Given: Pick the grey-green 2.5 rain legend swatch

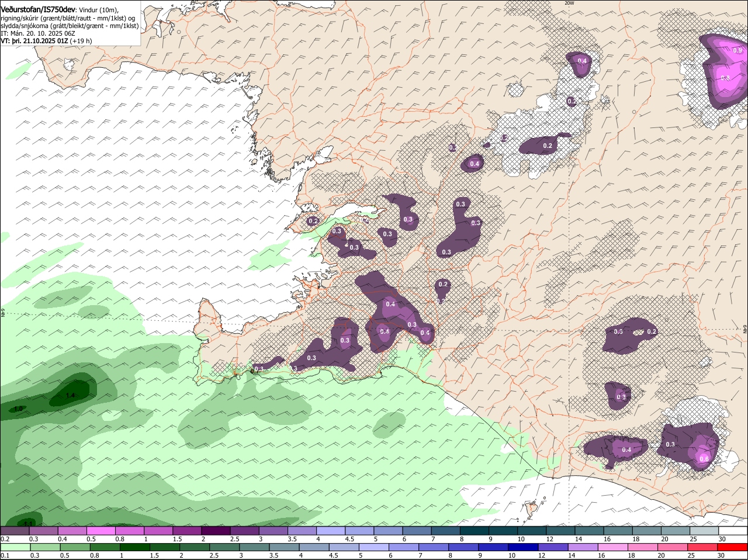Looking at the screenshot, I should coord(224,547).
